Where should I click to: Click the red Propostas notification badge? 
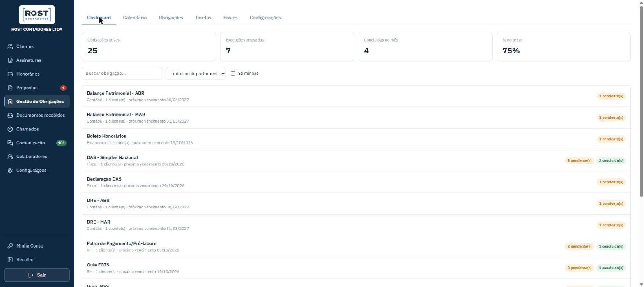coord(63,88)
